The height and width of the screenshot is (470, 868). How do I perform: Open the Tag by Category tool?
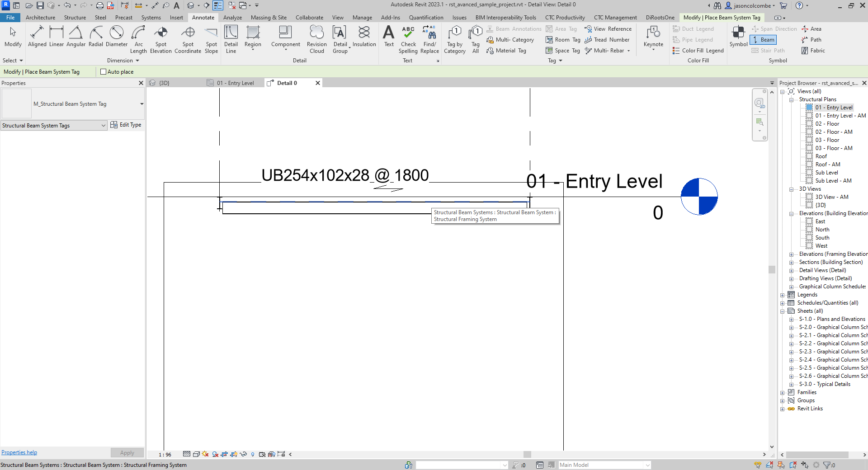point(455,40)
